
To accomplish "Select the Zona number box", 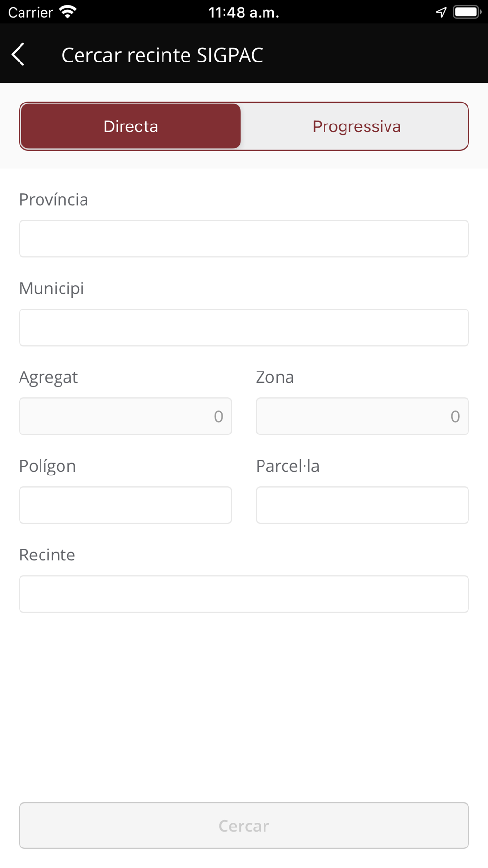I will (x=362, y=416).
